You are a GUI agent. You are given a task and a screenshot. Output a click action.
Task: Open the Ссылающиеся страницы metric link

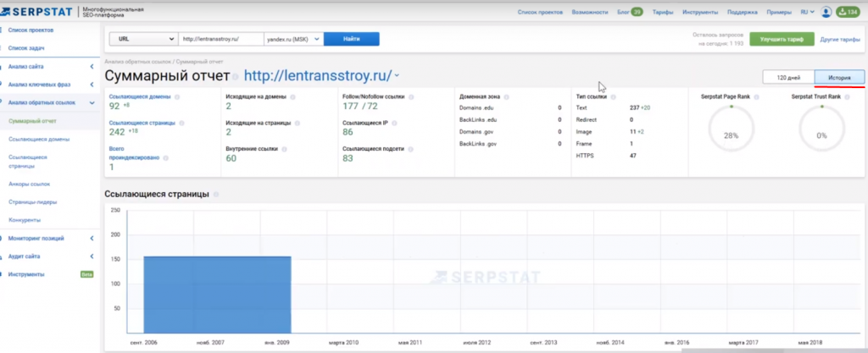tap(142, 124)
